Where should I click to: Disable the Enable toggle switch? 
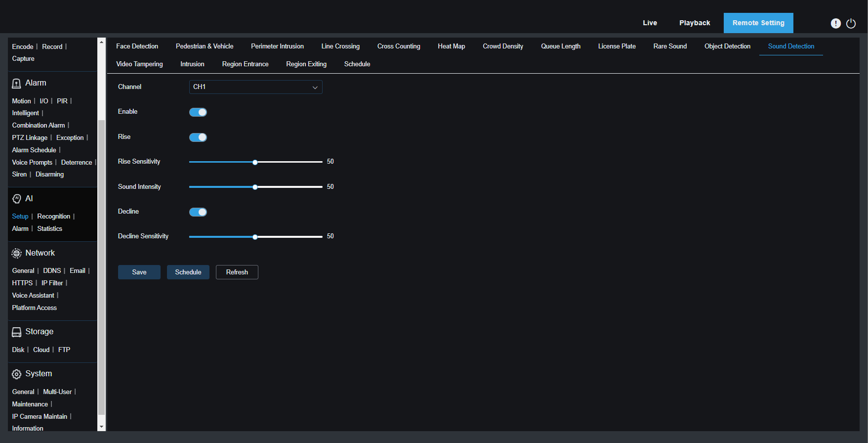(198, 112)
